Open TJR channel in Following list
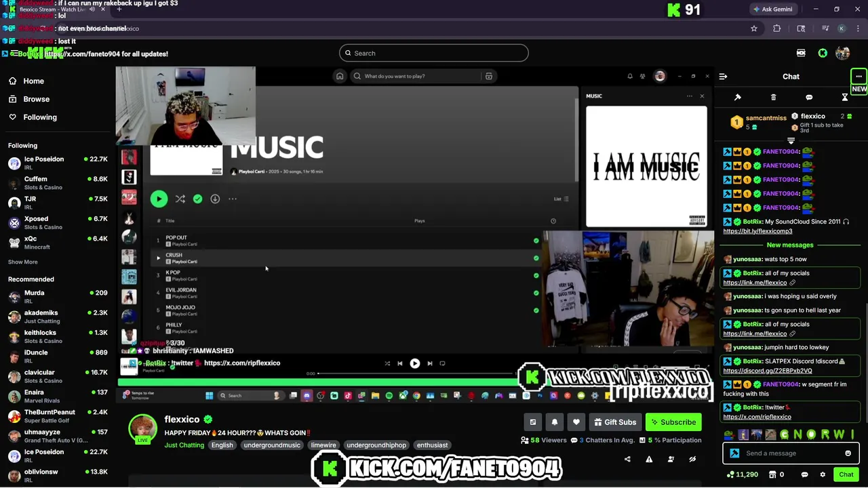 (58, 203)
